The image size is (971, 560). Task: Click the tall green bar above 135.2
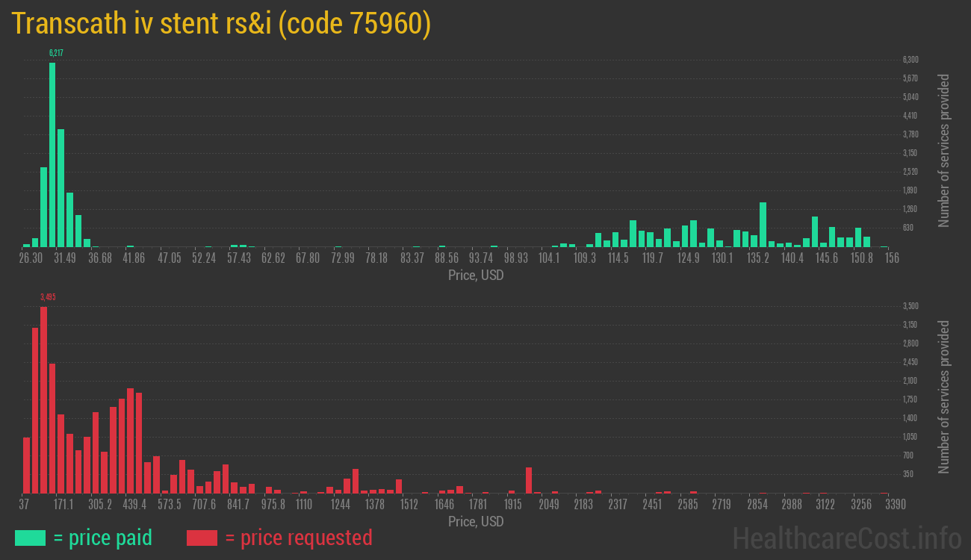(763, 224)
